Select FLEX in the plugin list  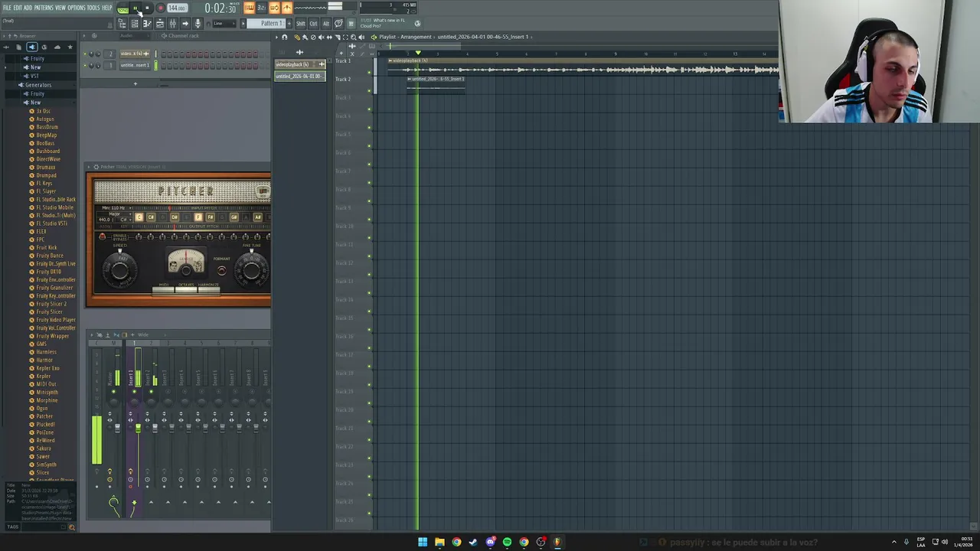(x=41, y=231)
